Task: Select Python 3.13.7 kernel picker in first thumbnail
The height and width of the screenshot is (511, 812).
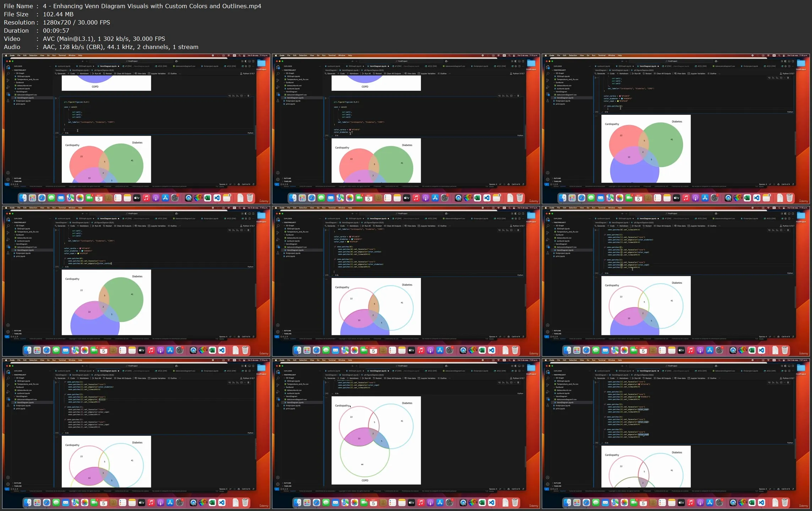Action: 248,74
